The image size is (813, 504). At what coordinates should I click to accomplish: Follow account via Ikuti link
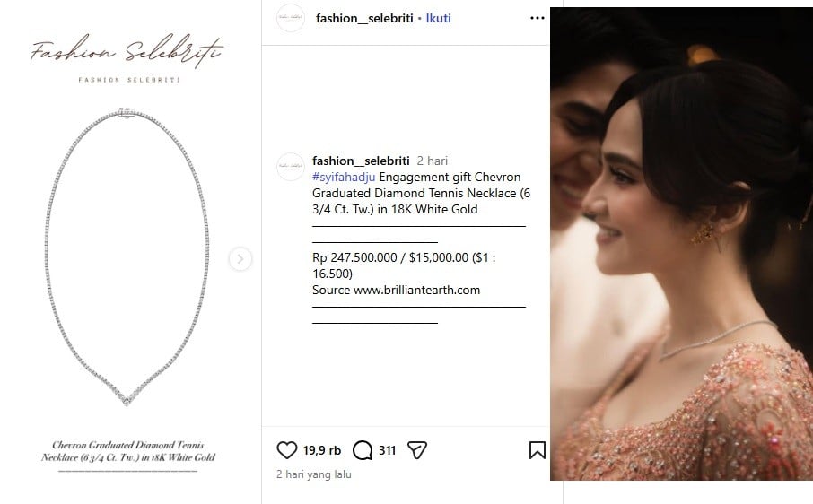pos(438,18)
